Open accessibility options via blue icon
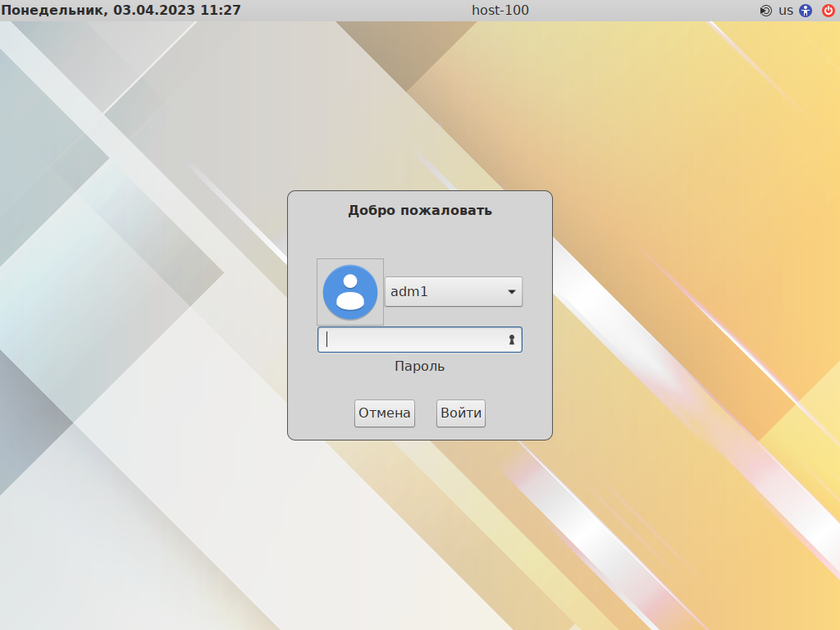The width and height of the screenshot is (840, 630). coord(803,11)
